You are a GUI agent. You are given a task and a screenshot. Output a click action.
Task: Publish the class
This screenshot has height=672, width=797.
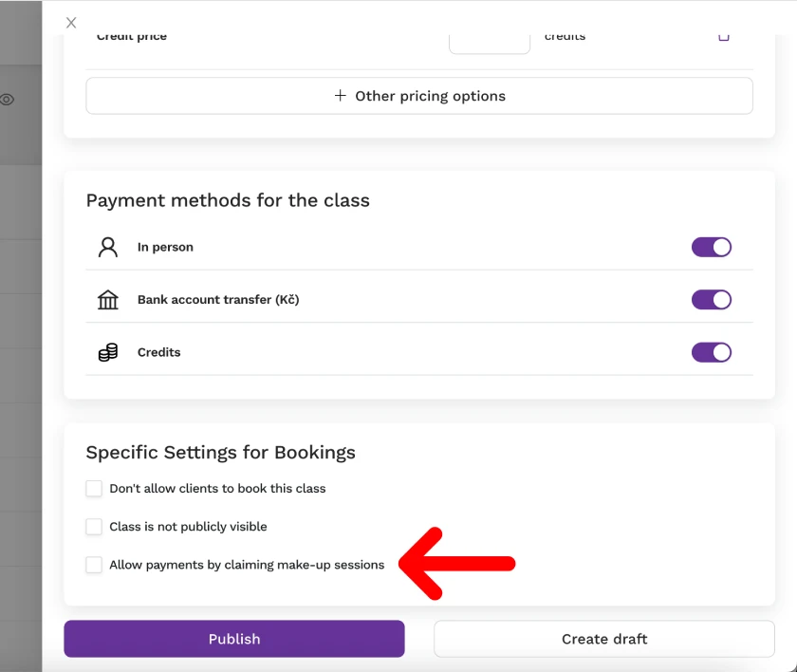click(234, 639)
